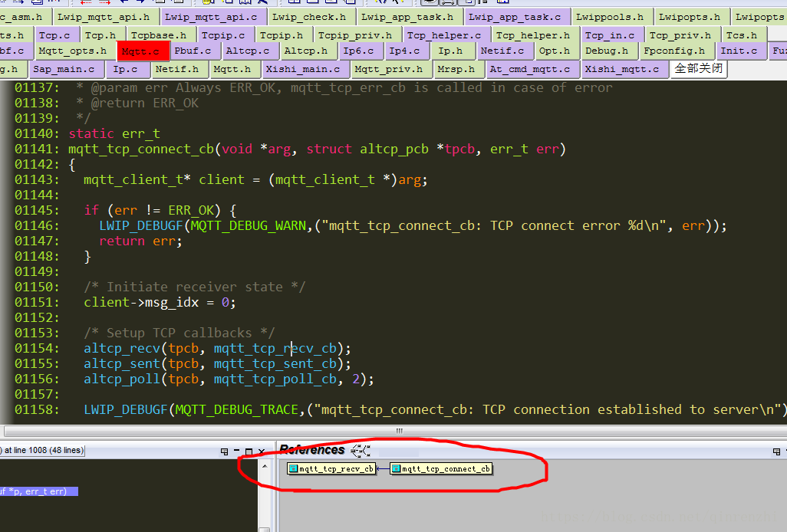Click the 全部关闭 close-all button

(x=698, y=69)
